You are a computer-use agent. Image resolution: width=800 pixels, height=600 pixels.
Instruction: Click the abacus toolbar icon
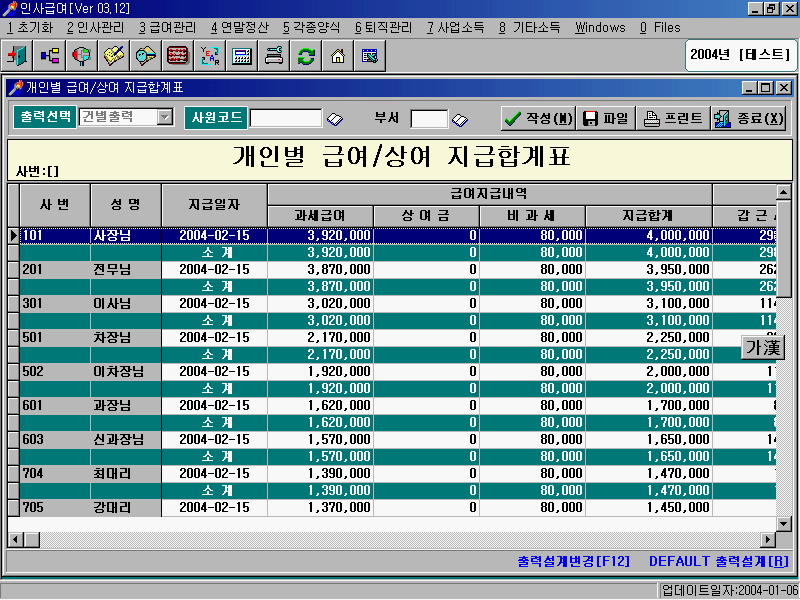click(x=178, y=56)
